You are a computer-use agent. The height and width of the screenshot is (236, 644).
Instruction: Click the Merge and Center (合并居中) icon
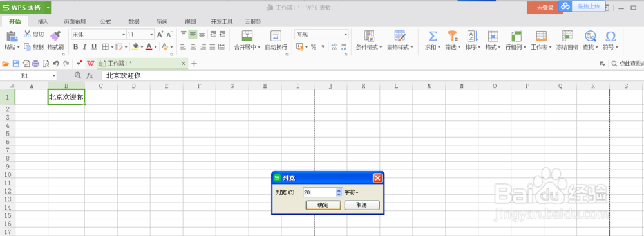pos(247,36)
